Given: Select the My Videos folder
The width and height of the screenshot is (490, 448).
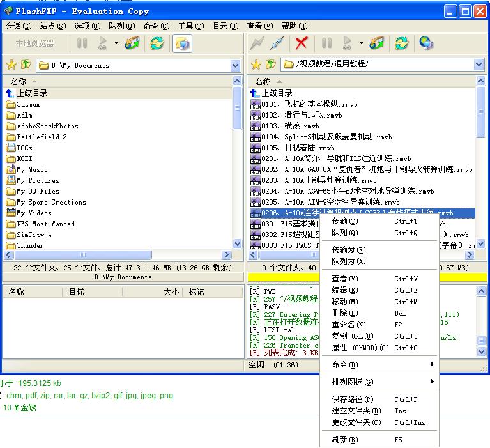Looking at the screenshot, I should (29, 213).
